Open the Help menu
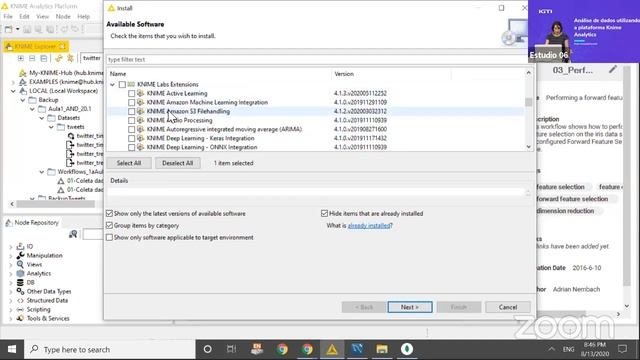 (x=84, y=16)
